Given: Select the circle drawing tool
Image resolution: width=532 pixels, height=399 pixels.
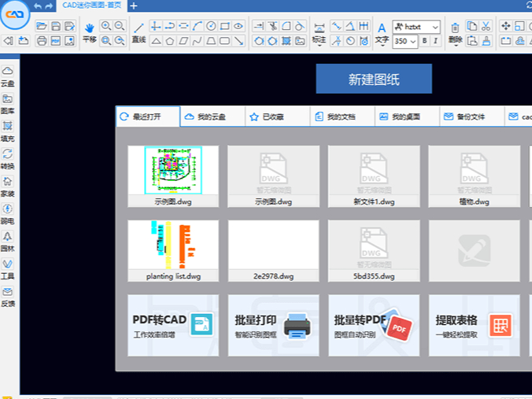Looking at the screenshot, I should (211, 26).
